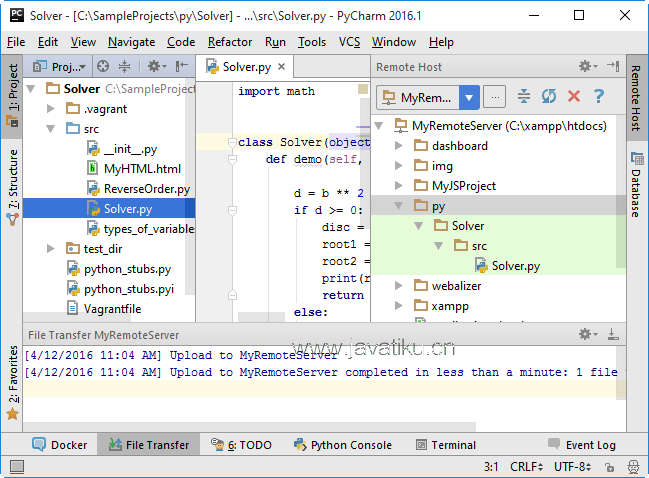Close the Solver.py editor tab
Viewport: 649px width, 478px height.
(281, 67)
